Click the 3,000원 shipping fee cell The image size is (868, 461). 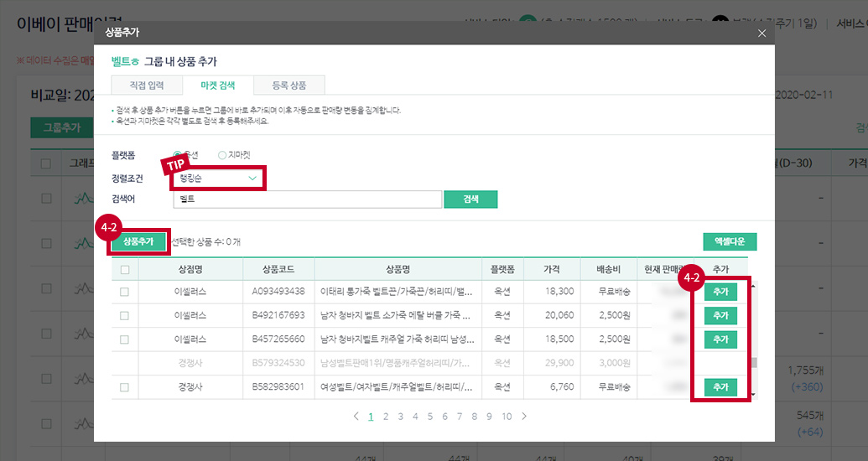pos(615,363)
